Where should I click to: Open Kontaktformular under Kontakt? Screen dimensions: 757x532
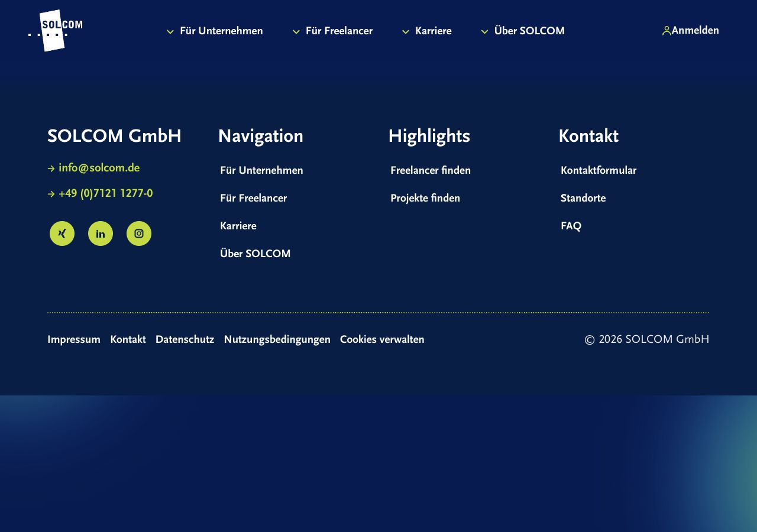[599, 170]
